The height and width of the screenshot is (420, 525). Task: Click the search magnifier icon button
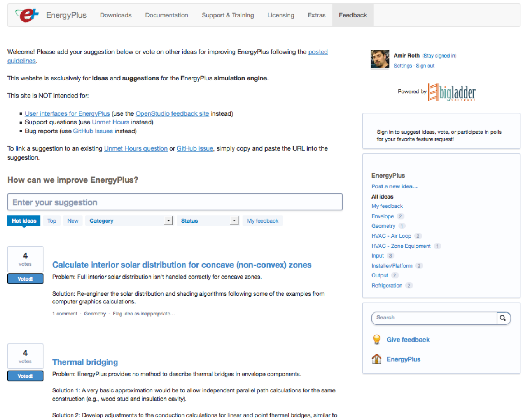(503, 318)
